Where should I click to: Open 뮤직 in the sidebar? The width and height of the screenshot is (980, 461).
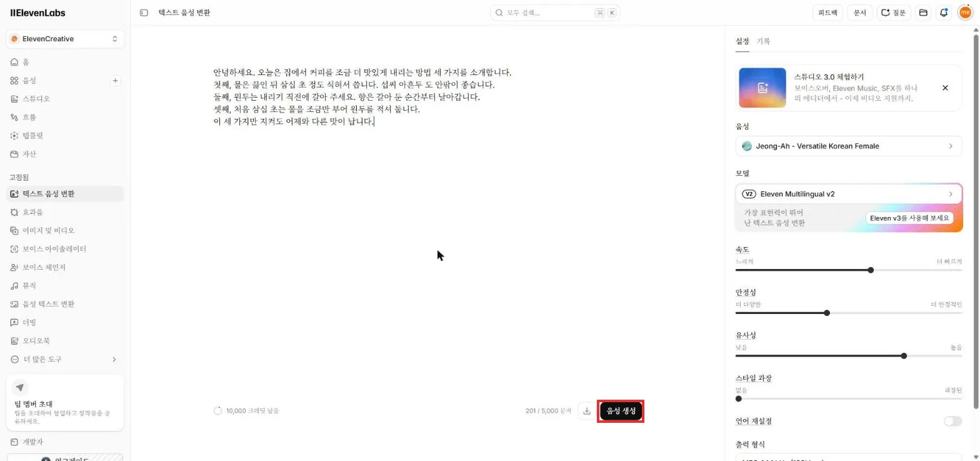point(65,285)
